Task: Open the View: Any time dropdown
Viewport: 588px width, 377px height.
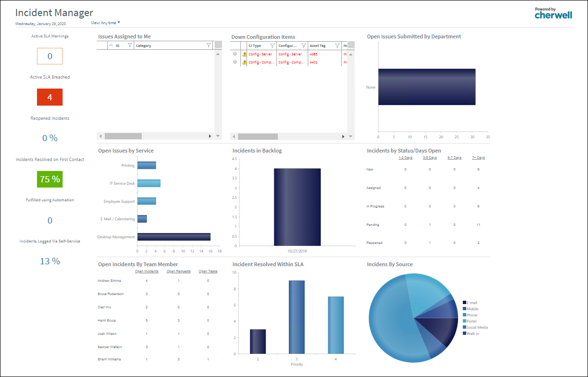Action: tap(105, 22)
